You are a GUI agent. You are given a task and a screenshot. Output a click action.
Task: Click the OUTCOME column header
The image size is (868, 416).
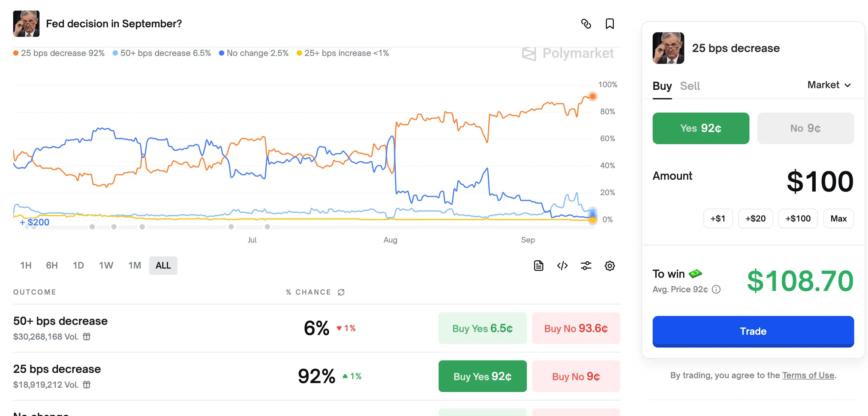(35, 292)
